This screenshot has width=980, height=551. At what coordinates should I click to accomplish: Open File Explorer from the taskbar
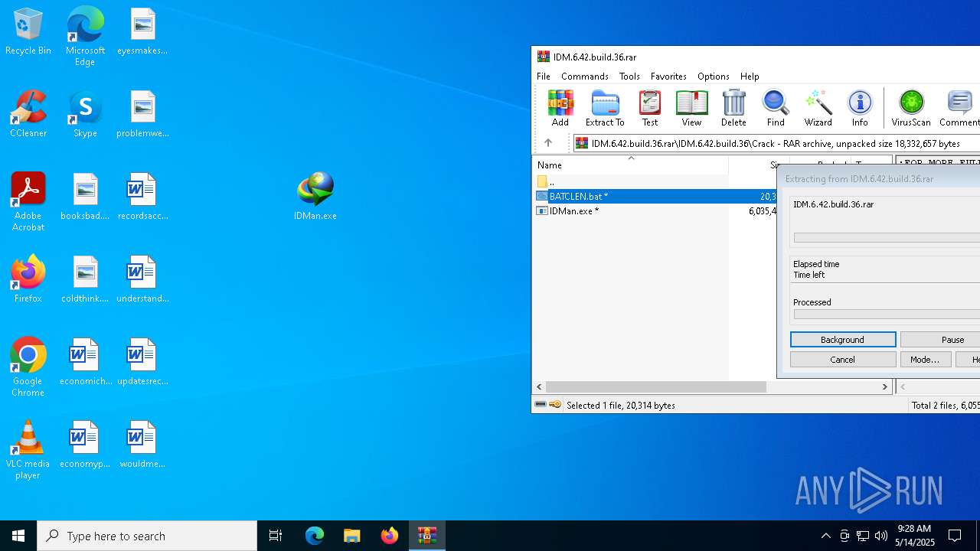click(351, 536)
